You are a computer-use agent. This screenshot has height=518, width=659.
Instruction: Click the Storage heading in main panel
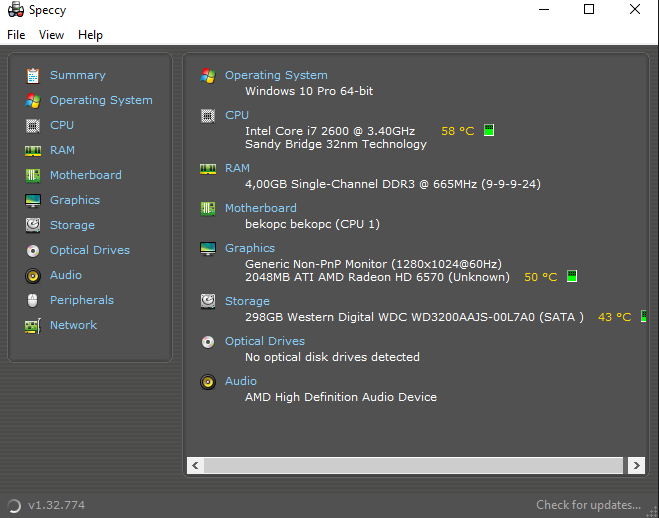[x=247, y=301]
